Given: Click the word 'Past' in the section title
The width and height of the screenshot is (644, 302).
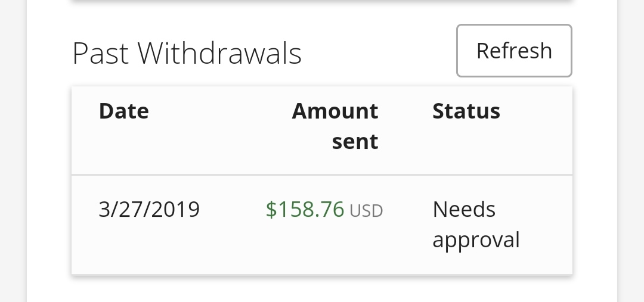Looking at the screenshot, I should pyautogui.click(x=100, y=54).
